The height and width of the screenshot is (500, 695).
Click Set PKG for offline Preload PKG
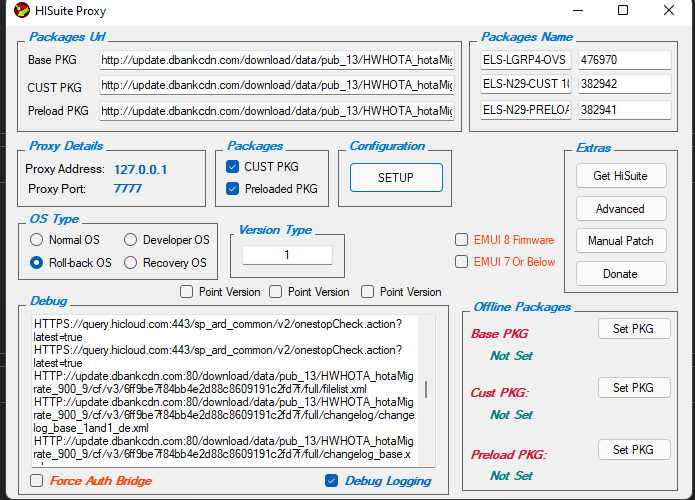point(634,450)
